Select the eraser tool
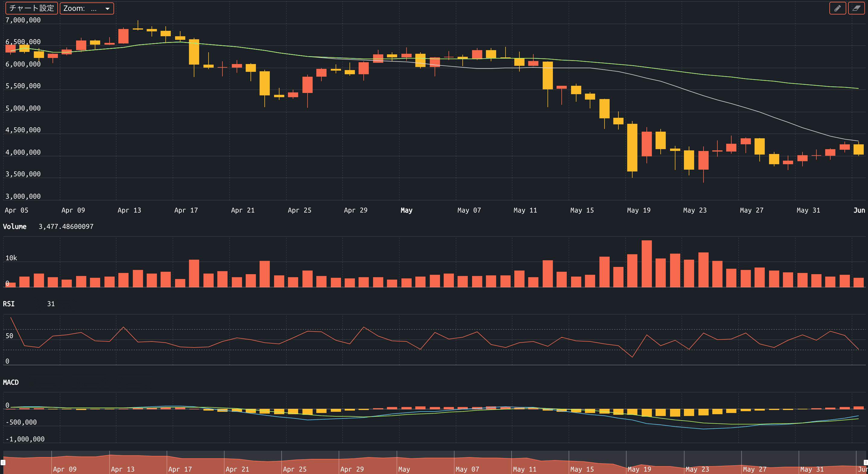Screen dimensions: 868x474 [x=856, y=8]
